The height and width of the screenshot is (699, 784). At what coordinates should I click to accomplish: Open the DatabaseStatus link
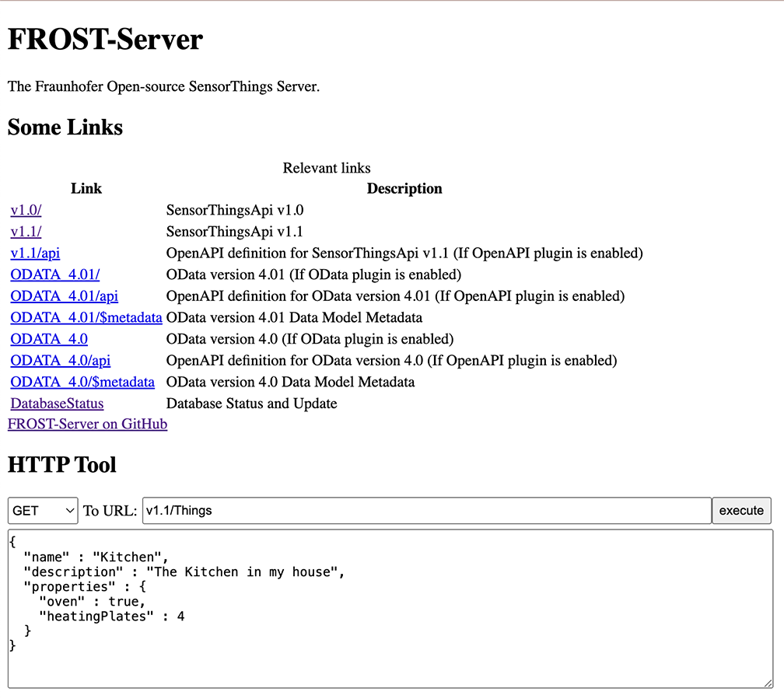click(57, 404)
